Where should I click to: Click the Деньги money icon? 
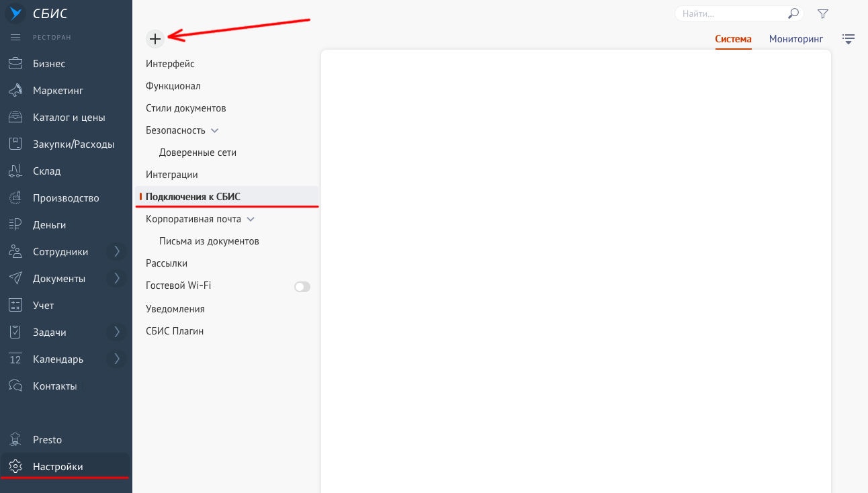coord(15,225)
